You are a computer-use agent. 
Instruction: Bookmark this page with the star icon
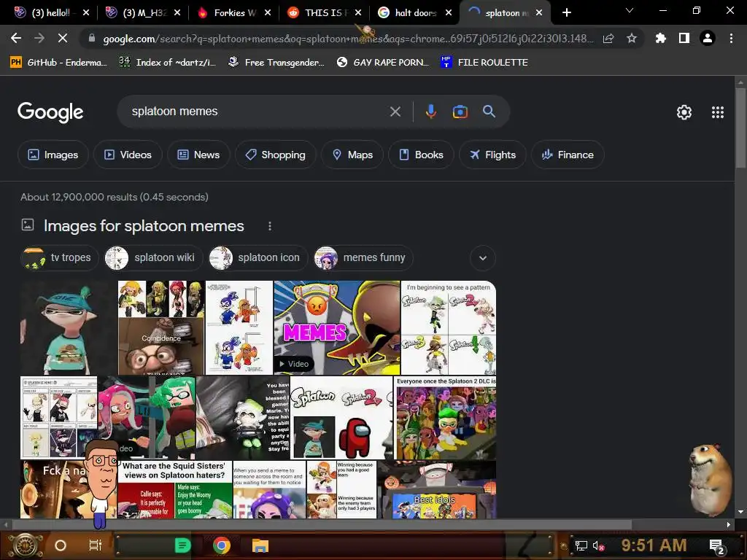(x=632, y=38)
